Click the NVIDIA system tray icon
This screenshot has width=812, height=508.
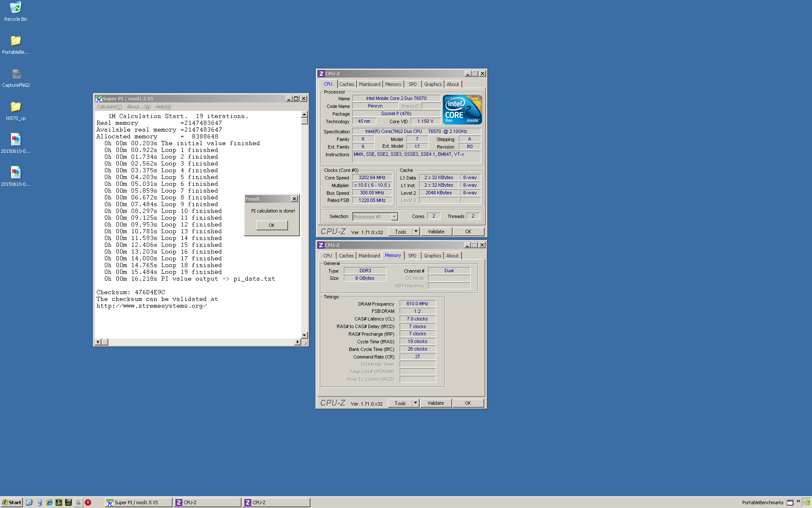pyautogui.click(x=807, y=502)
